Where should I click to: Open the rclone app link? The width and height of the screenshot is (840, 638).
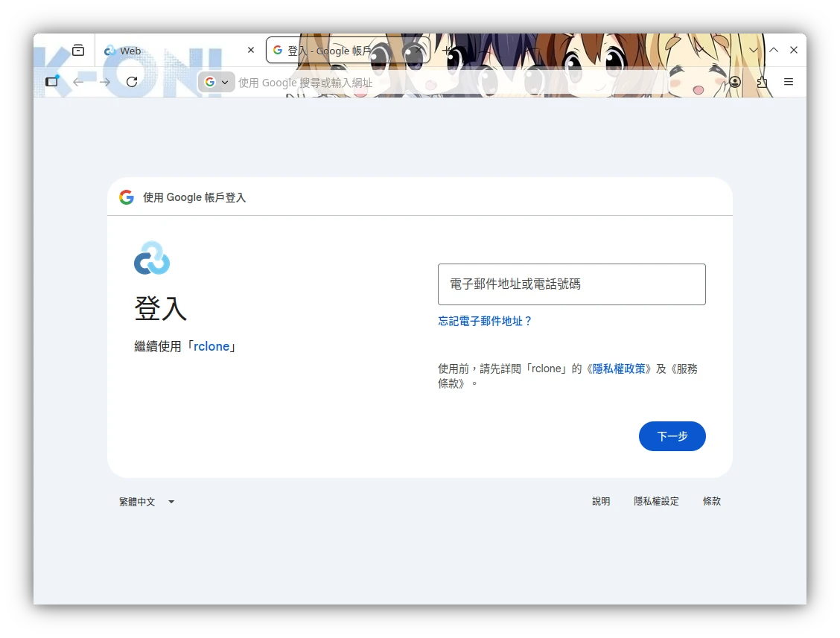pos(211,347)
